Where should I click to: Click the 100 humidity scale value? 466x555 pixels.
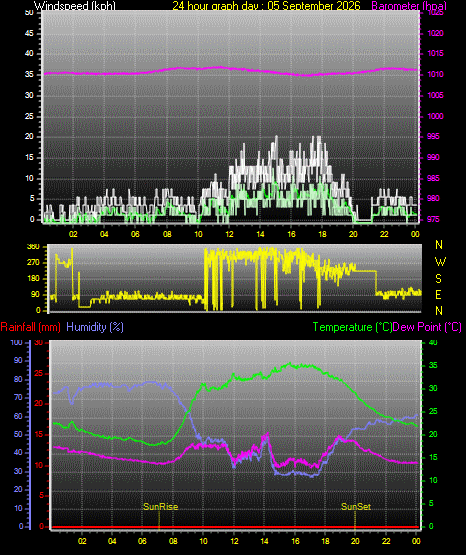click(x=16, y=342)
